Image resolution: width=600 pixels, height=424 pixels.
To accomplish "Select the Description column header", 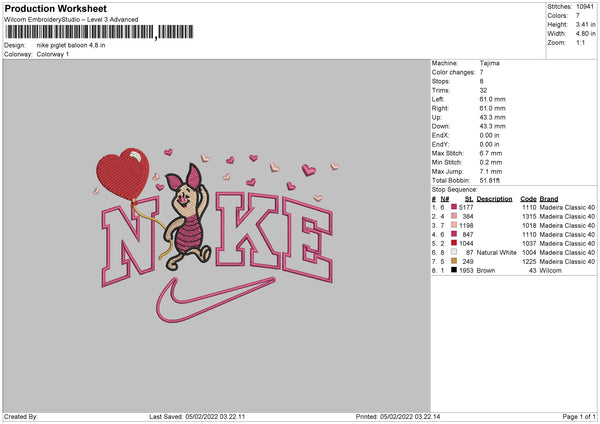I will [x=494, y=199].
